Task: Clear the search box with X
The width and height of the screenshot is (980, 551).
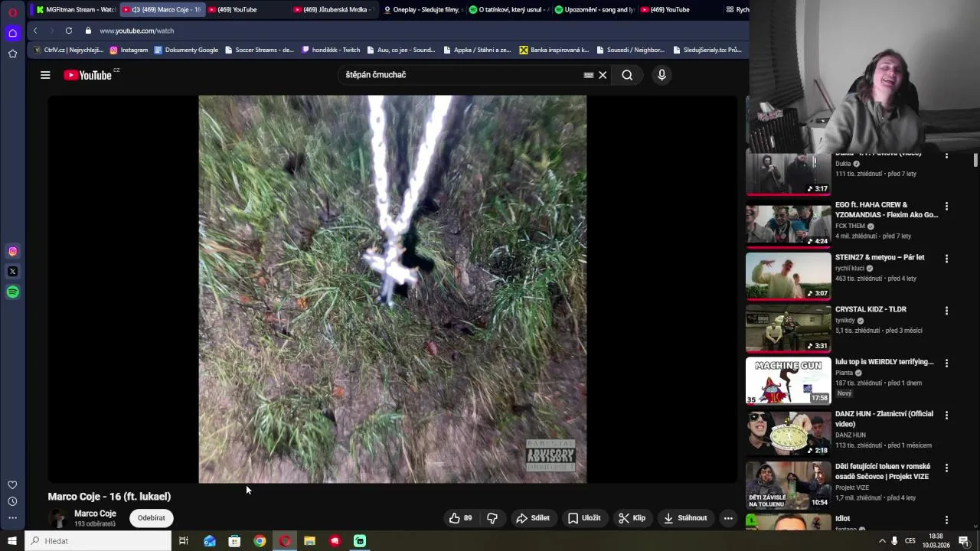Action: pos(603,75)
